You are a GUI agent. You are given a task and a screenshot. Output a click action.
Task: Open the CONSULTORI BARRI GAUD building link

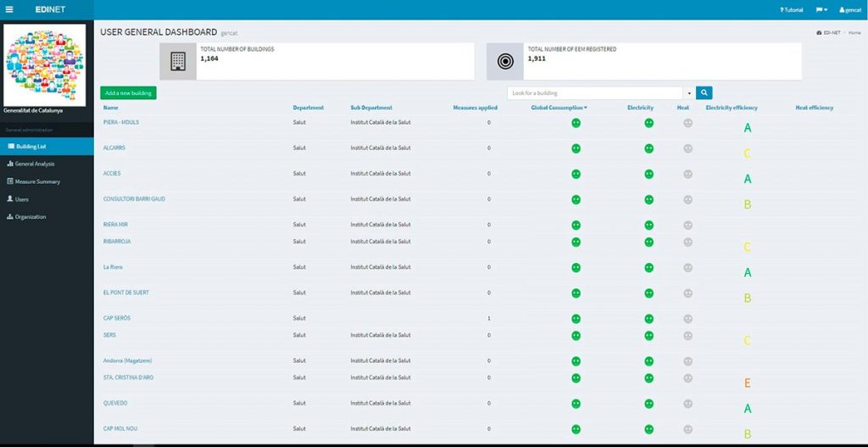(x=134, y=199)
